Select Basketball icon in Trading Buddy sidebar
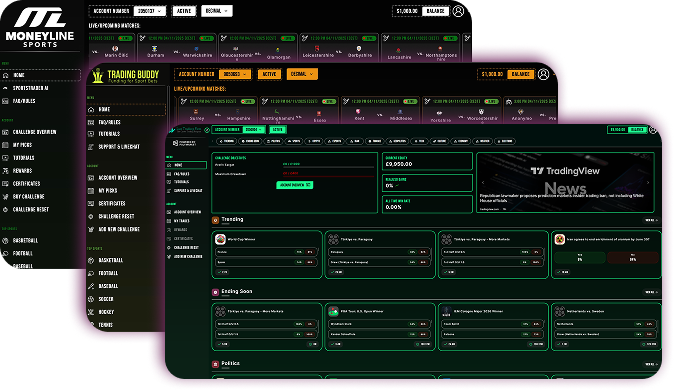Viewport: 675px width, 391px height. coord(91,260)
